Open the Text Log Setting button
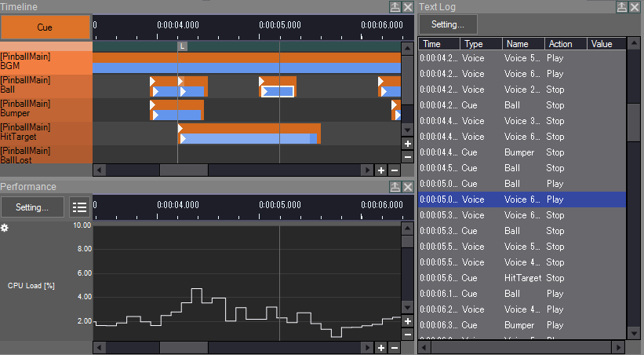 (x=448, y=24)
